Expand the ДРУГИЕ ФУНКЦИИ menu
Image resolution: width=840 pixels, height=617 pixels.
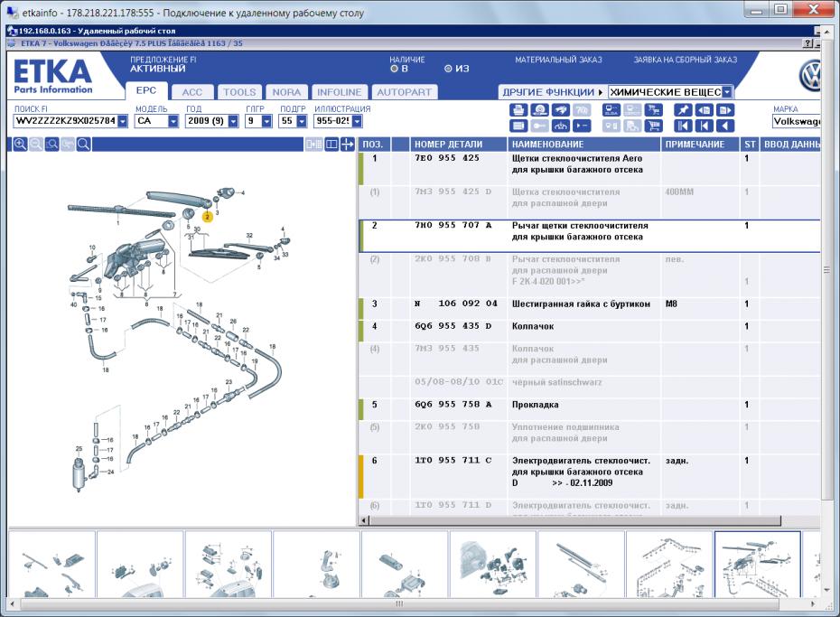point(552,92)
